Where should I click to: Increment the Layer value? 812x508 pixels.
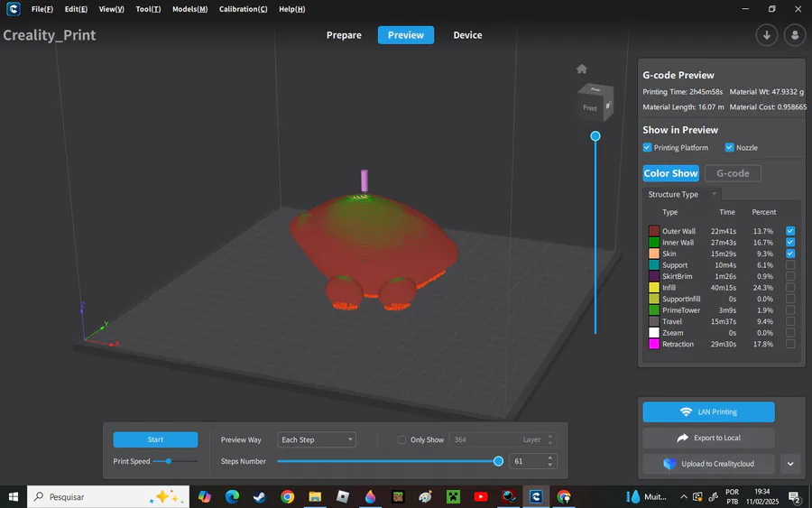tap(549, 437)
